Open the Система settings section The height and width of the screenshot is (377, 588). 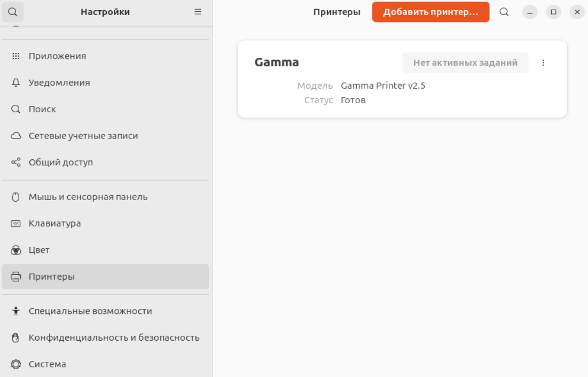48,364
